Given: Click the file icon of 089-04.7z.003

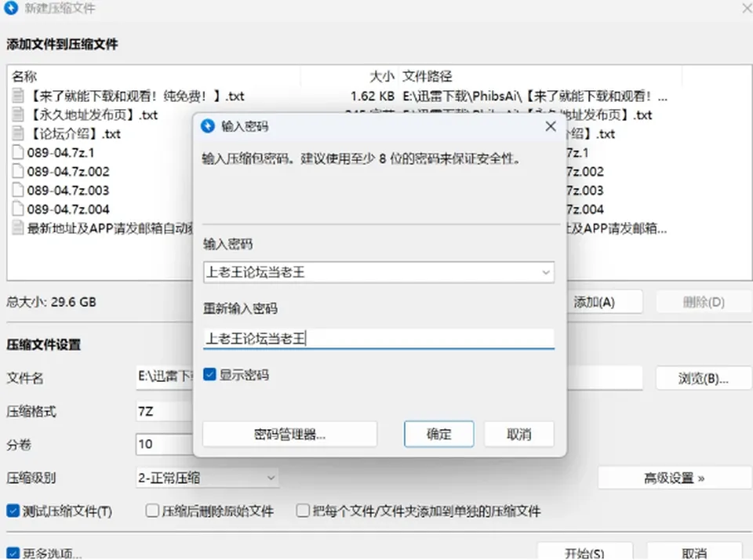Looking at the screenshot, I should (x=18, y=190).
